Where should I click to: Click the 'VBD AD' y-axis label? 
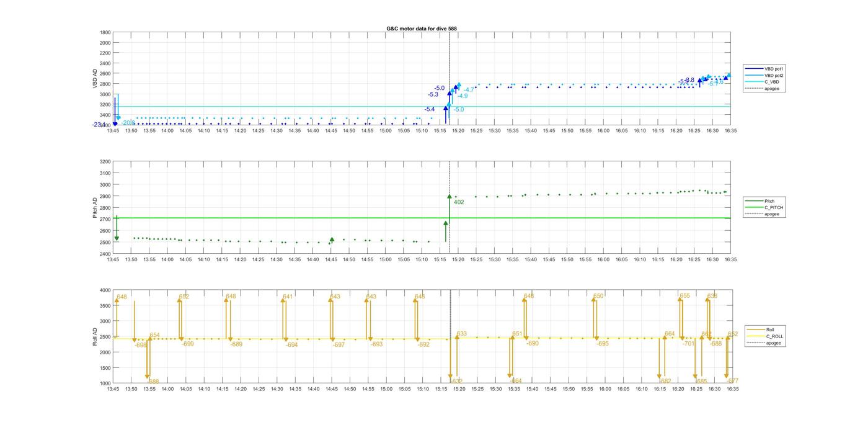[x=95, y=79]
